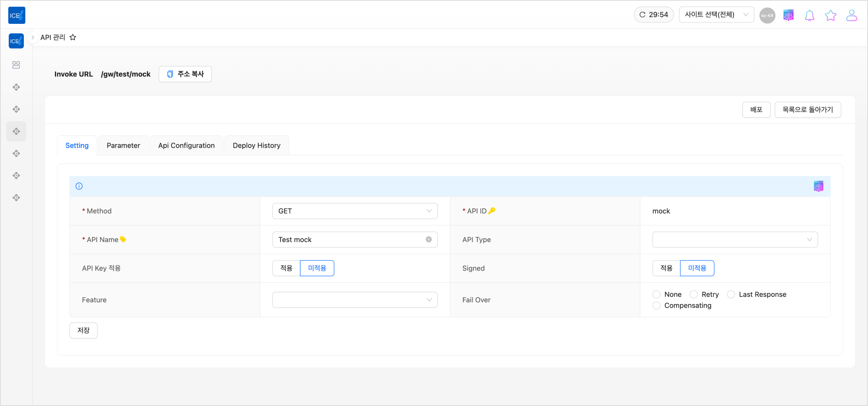The image size is (868, 406).
Task: Open the 사이트 선택(전체) dropdown
Action: (716, 15)
